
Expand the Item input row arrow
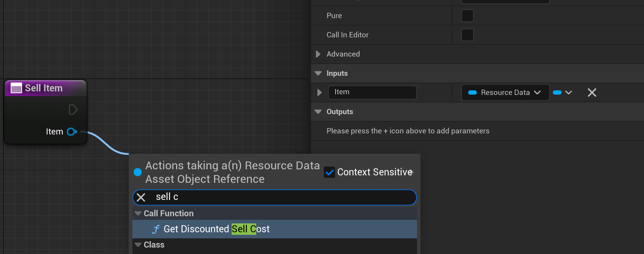[319, 92]
